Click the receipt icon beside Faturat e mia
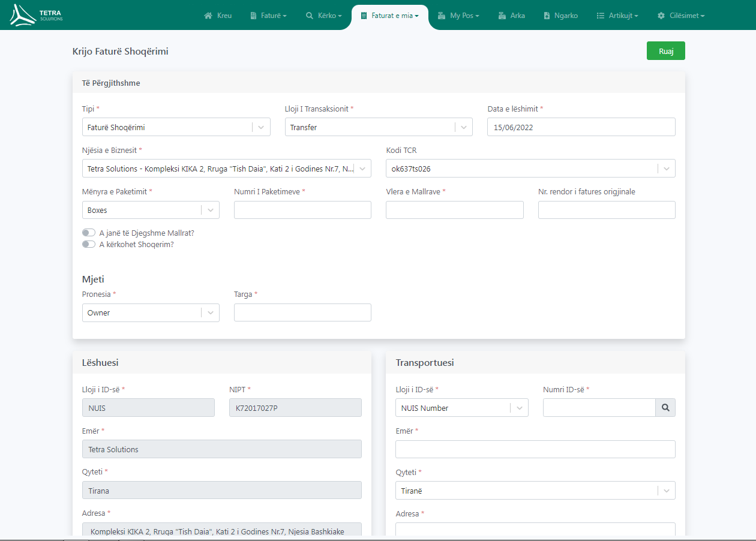Viewport: 756px width, 541px height. tap(364, 16)
